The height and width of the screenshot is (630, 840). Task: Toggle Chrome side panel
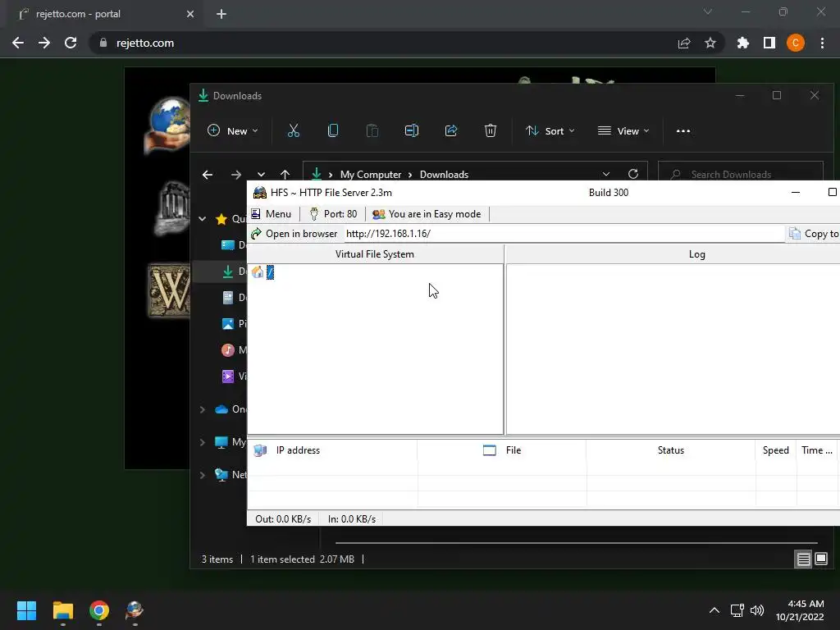pyautogui.click(x=769, y=43)
